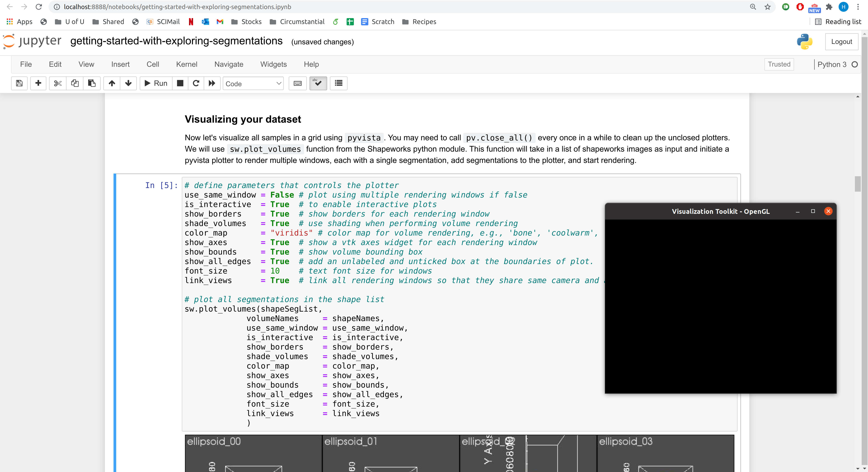Save the notebook using the save icon
Image resolution: width=868 pixels, height=472 pixels.
19,83
